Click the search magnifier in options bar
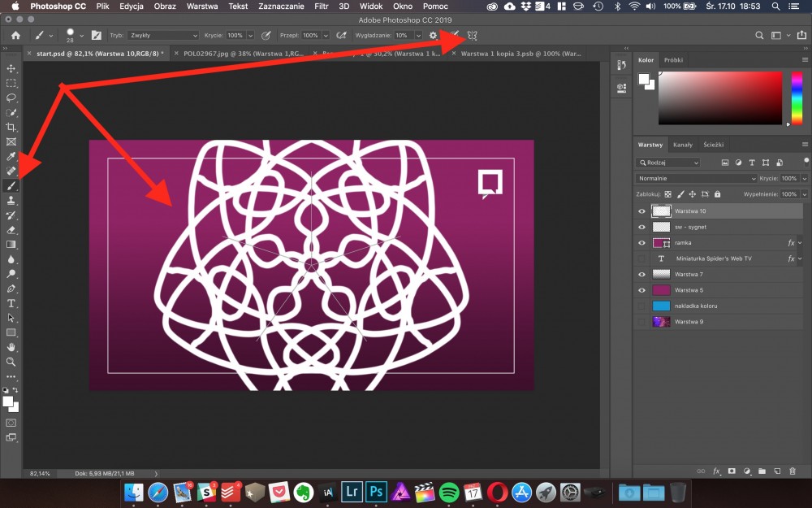The image size is (812, 508). pos(759,35)
